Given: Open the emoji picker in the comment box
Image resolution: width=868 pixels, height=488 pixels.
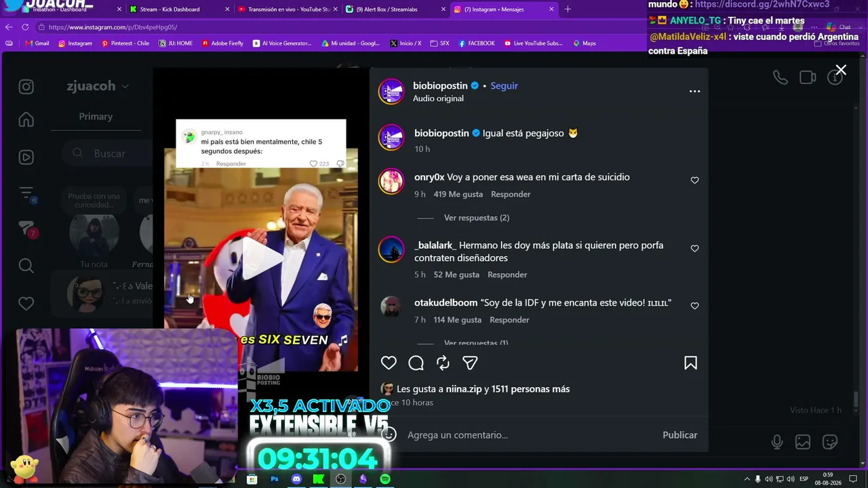Looking at the screenshot, I should (389, 434).
